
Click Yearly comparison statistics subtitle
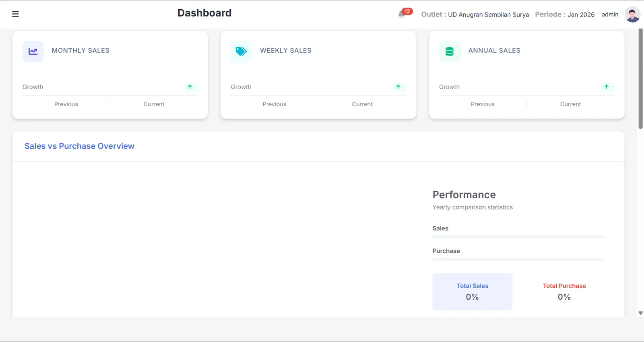click(x=473, y=207)
